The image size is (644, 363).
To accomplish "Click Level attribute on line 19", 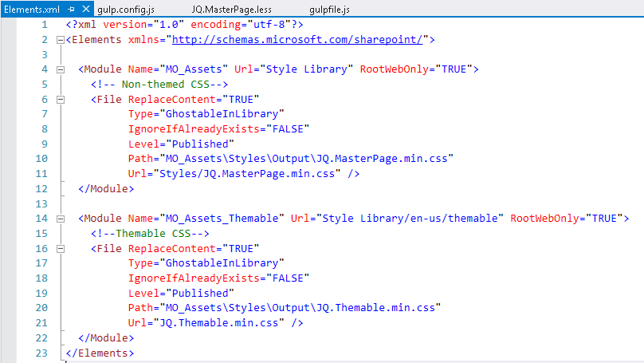I will pos(143,293).
